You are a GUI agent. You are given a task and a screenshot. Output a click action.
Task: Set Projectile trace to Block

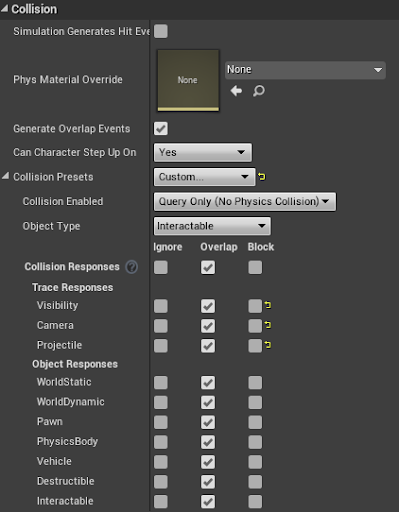pos(255,346)
